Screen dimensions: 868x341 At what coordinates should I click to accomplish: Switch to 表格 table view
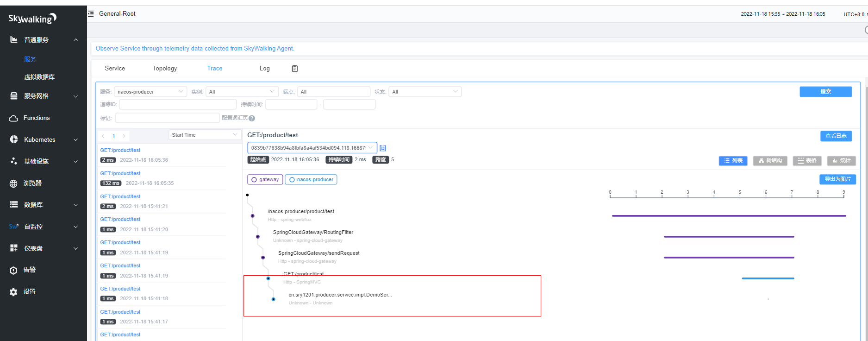[807, 161]
